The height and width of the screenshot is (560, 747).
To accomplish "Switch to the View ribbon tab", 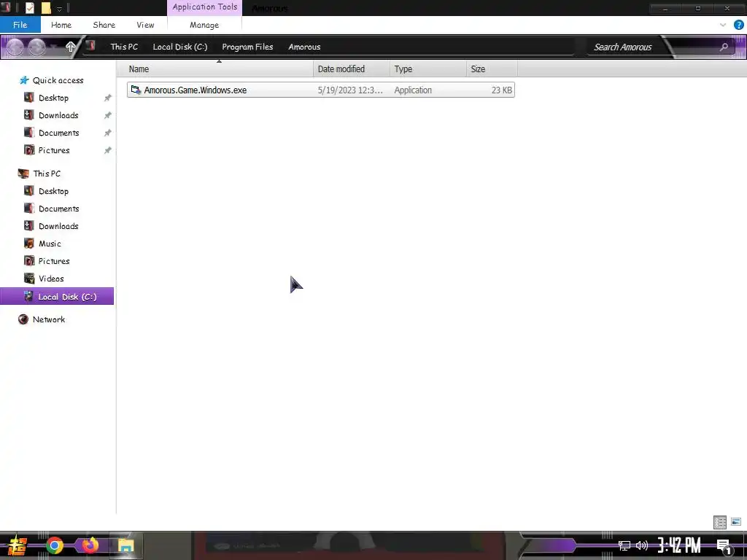I will click(x=145, y=25).
